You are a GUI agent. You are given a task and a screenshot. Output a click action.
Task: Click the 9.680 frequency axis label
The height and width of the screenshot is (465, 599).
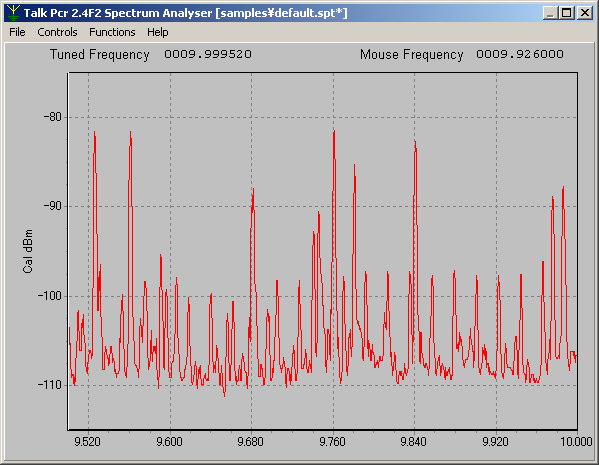coord(251,442)
